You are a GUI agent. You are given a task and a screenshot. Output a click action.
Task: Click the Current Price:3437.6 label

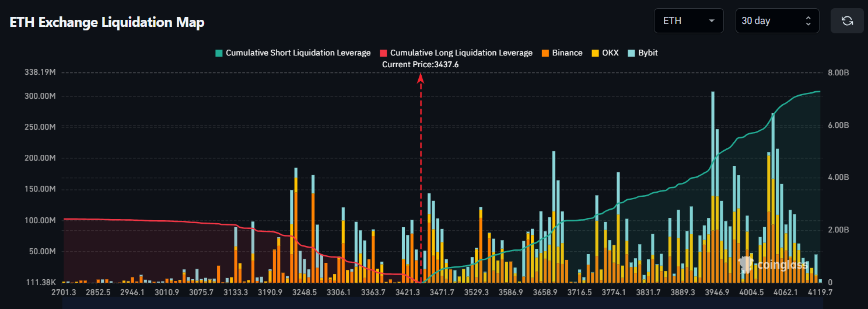(420, 64)
